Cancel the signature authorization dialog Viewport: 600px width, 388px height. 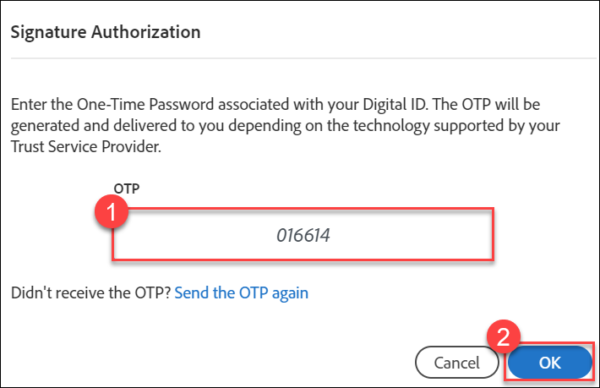pyautogui.click(x=457, y=362)
